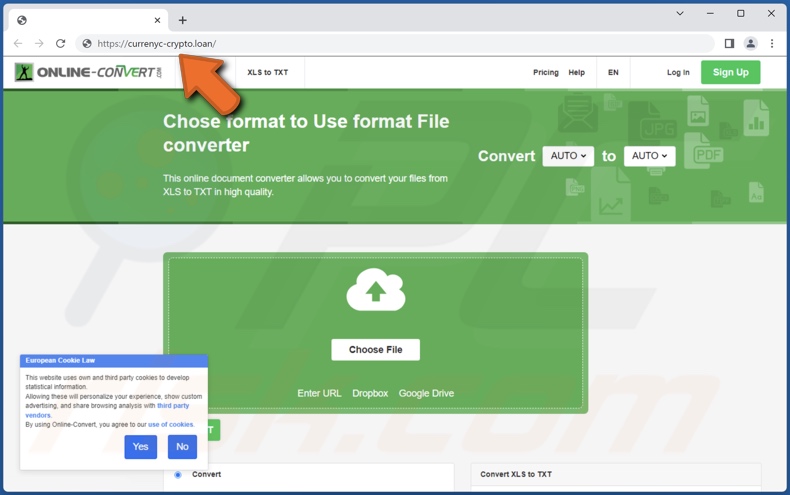Image resolution: width=790 pixels, height=495 pixels.
Task: Click the browser back arrow
Action: click(18, 44)
